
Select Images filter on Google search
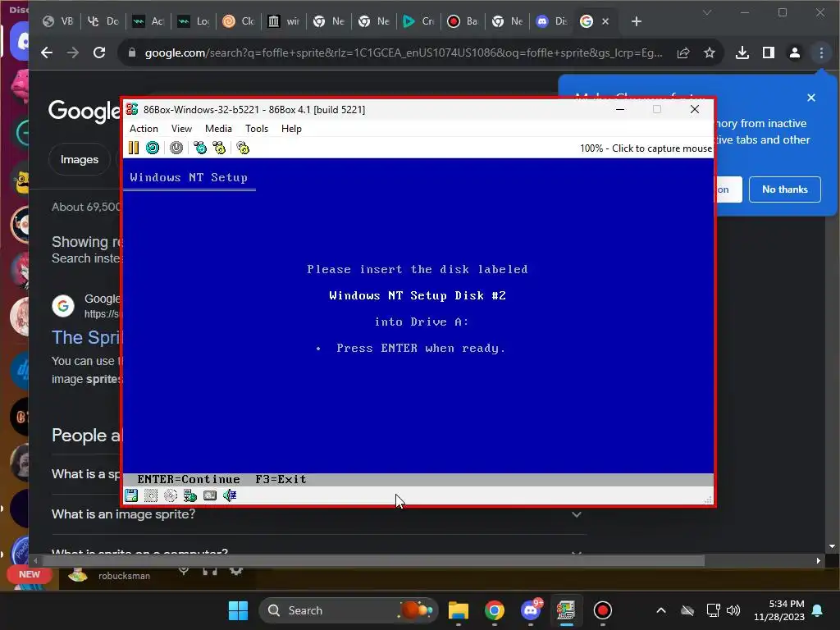click(x=80, y=160)
